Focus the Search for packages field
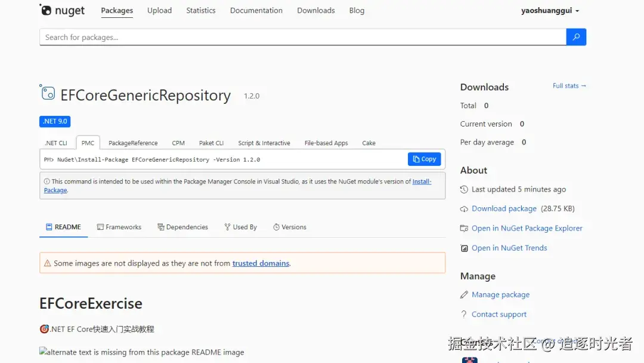 point(303,37)
